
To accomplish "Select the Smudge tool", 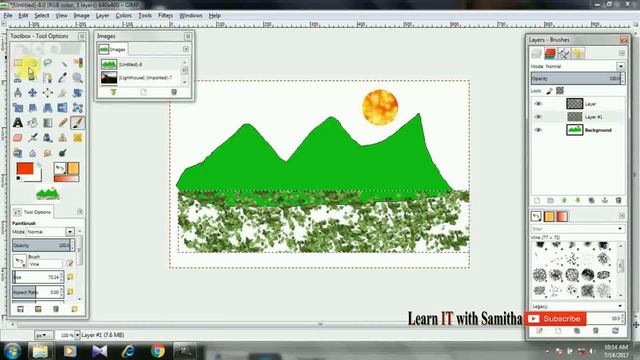I will pos(48,153).
